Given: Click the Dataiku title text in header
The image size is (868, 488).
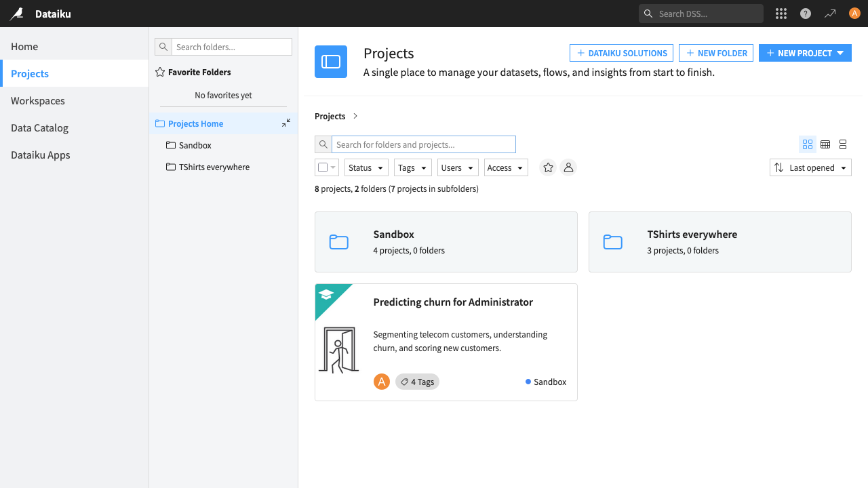Looking at the screenshot, I should (x=53, y=14).
